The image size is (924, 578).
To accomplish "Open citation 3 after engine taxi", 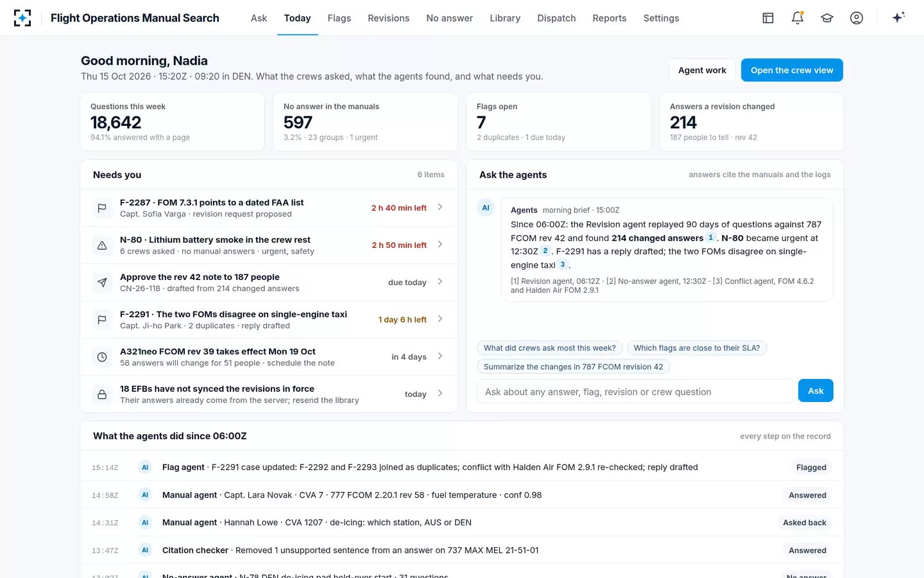I will 563,265.
